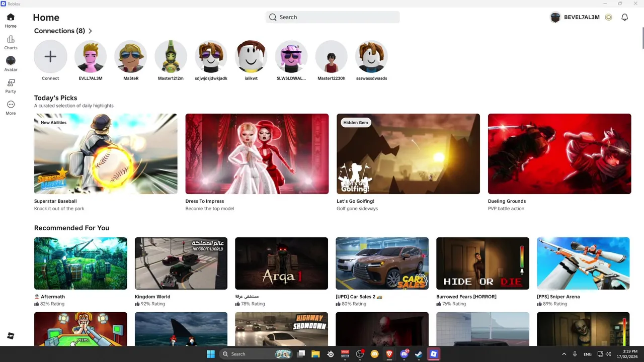Open the Aftermath game thumbnail
The image size is (644, 362).
pyautogui.click(x=80, y=263)
